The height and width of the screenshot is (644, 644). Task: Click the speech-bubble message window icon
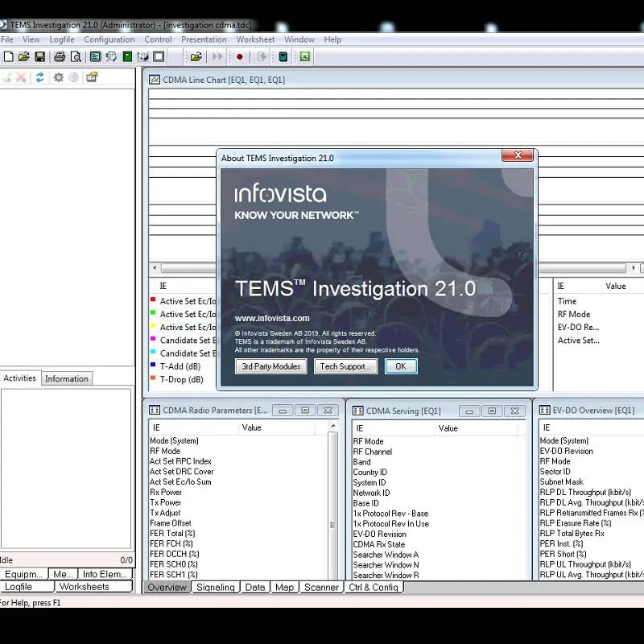111,56
